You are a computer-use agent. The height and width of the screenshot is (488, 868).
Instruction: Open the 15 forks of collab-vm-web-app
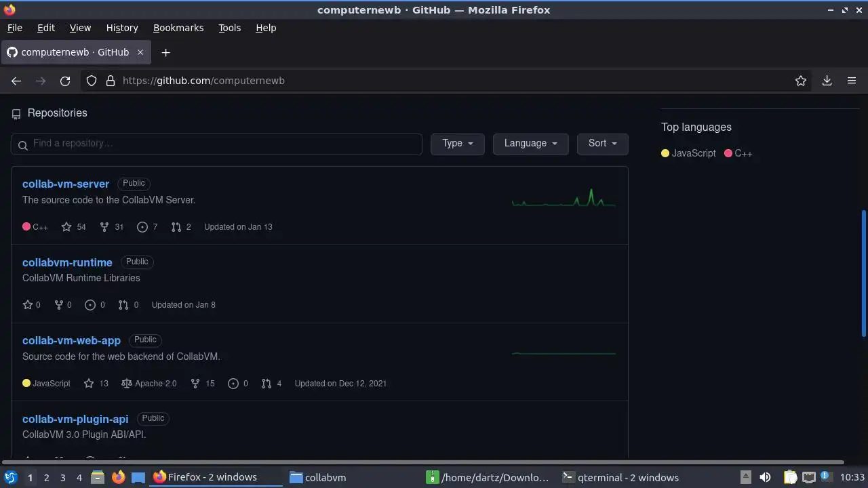(x=203, y=384)
